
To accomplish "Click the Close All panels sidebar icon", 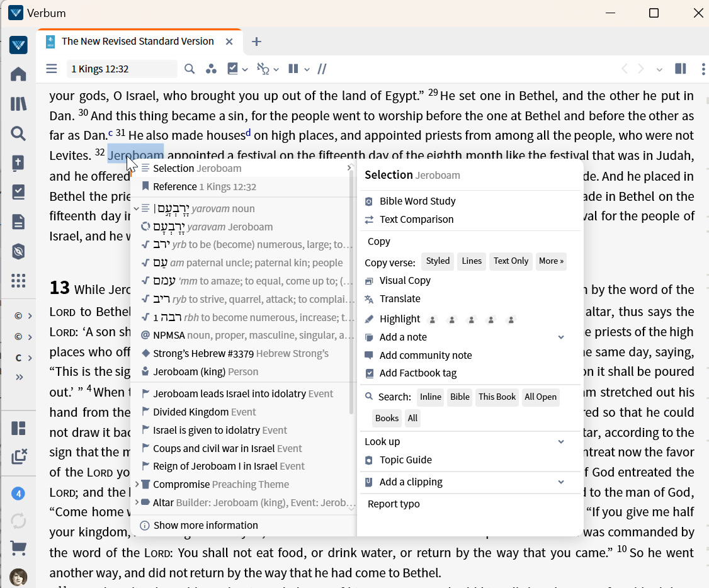I will coord(18,456).
